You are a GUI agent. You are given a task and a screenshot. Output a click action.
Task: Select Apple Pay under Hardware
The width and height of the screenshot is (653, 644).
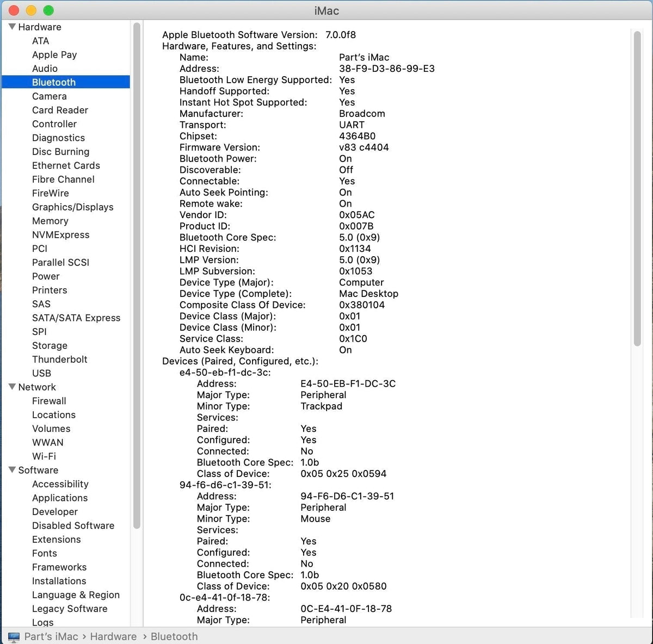pyautogui.click(x=54, y=54)
